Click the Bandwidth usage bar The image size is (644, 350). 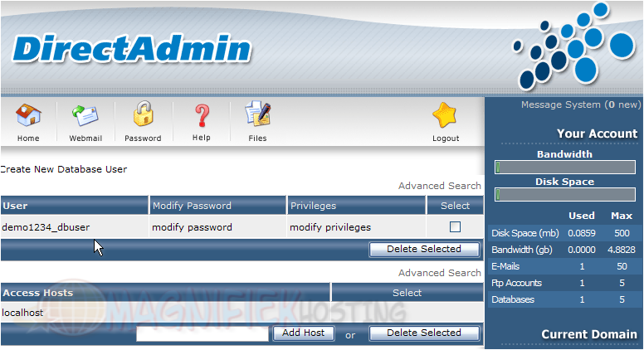565,167
